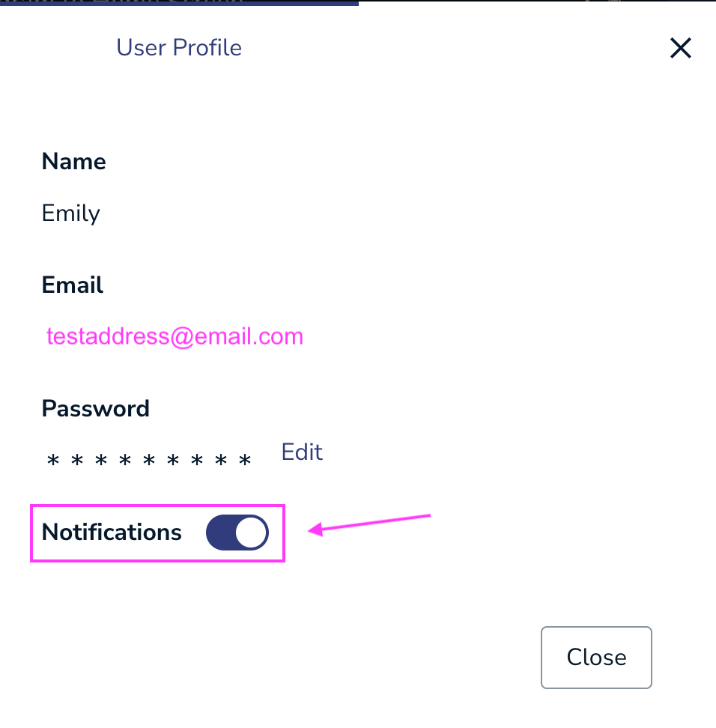Click the masked password asterisks
Viewport: 716px width, 728px height.
click(149, 460)
